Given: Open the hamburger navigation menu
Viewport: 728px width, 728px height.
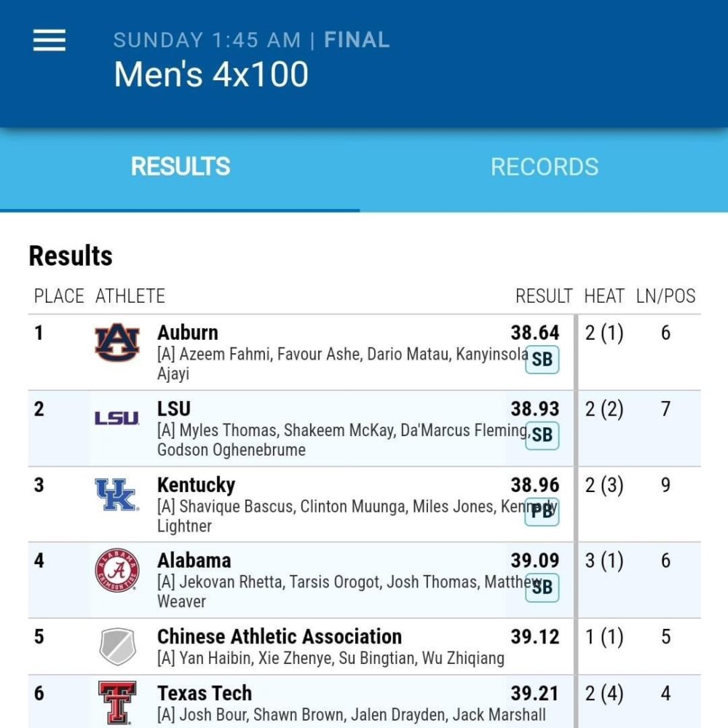Looking at the screenshot, I should click(50, 40).
